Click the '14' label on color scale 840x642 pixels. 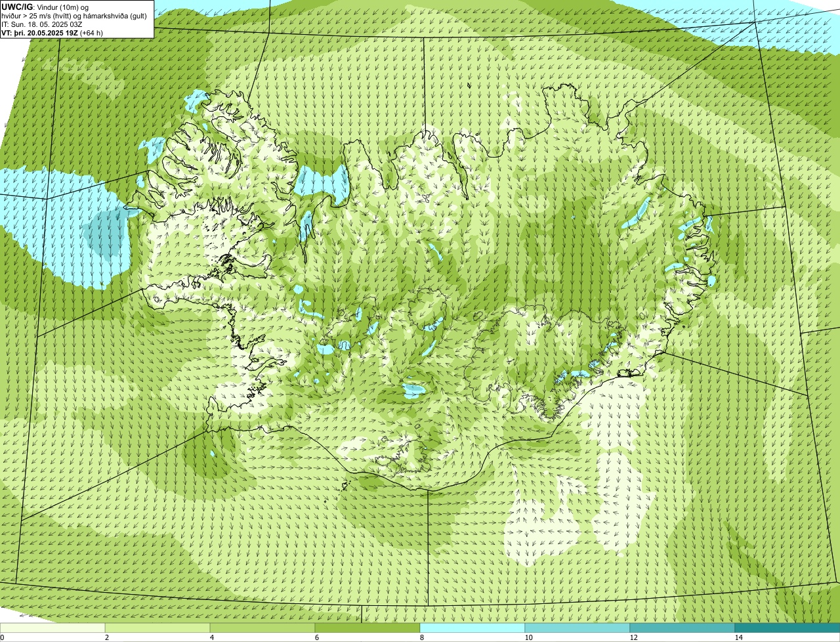(738, 637)
